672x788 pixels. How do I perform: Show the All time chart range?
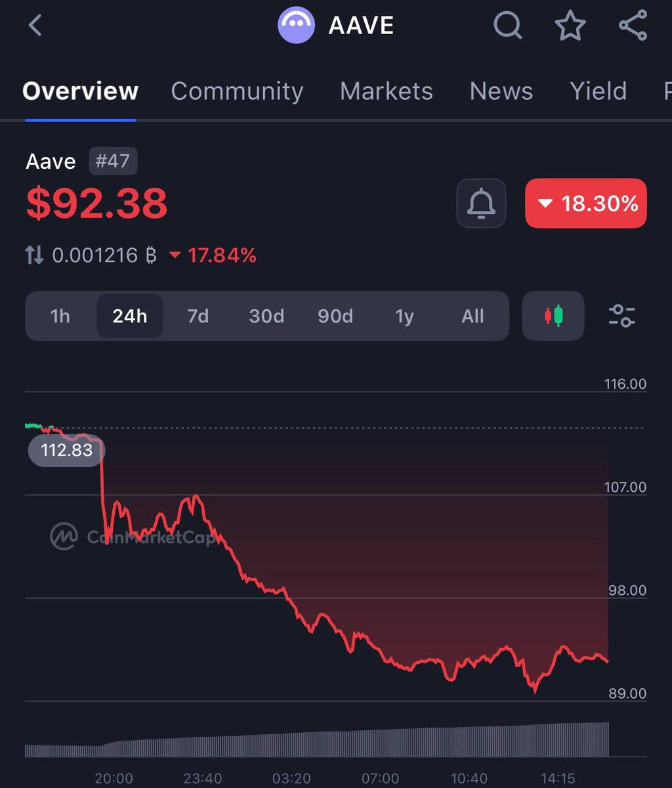click(472, 317)
